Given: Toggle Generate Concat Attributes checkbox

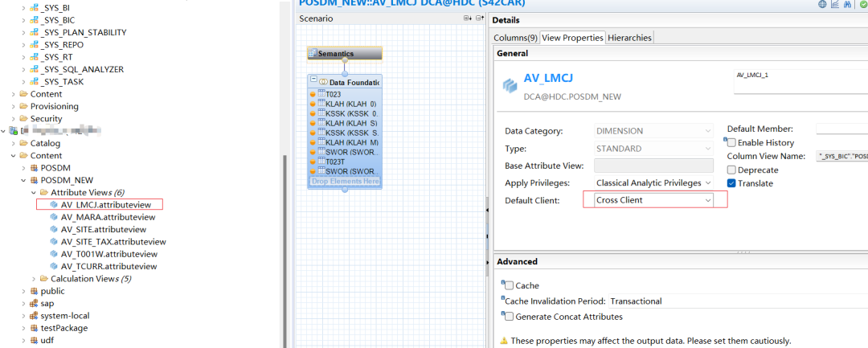Looking at the screenshot, I should click(x=509, y=317).
